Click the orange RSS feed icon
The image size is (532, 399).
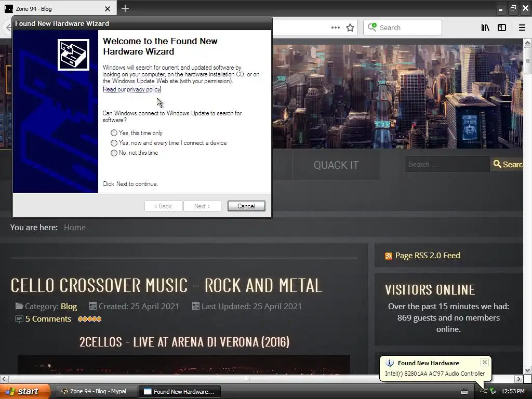point(389,256)
